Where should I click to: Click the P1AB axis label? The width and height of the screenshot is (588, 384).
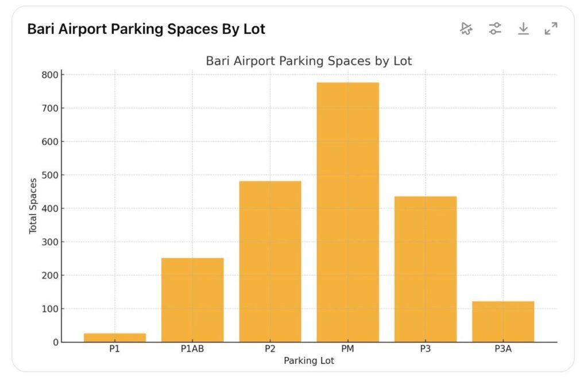point(193,349)
